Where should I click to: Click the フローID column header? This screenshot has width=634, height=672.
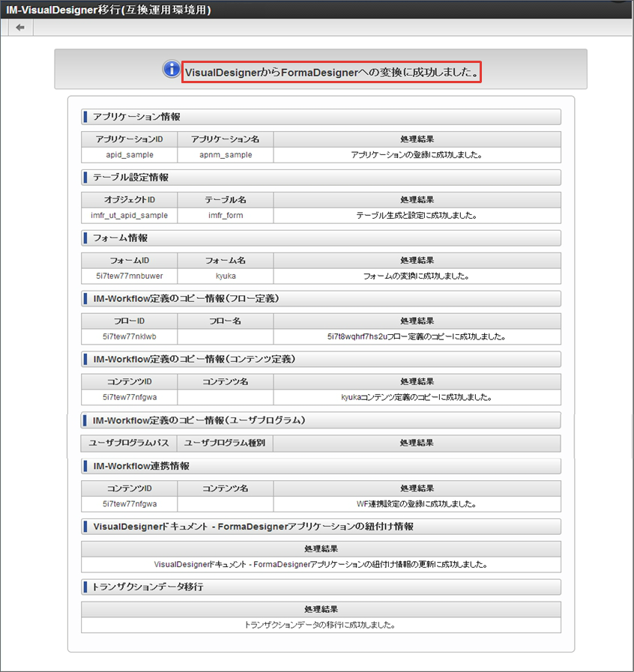(130, 321)
